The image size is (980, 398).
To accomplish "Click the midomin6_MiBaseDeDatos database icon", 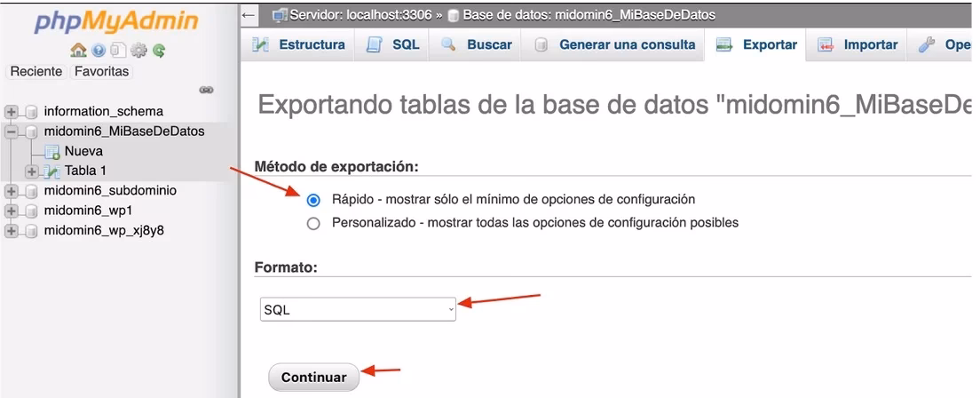I will coord(31,132).
